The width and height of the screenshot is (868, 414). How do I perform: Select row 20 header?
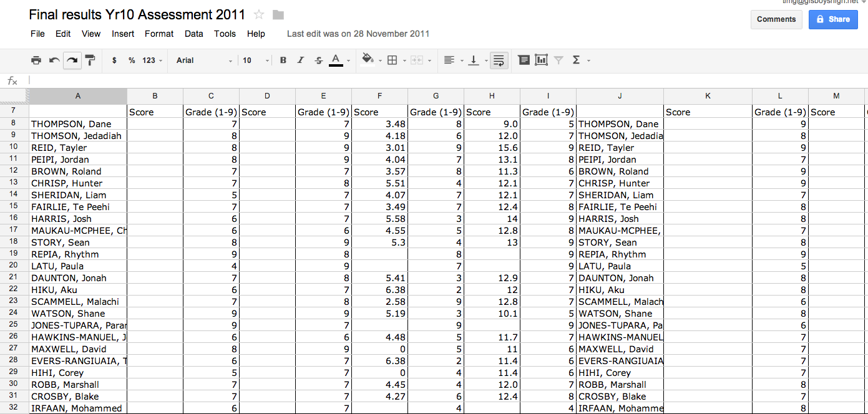14,266
